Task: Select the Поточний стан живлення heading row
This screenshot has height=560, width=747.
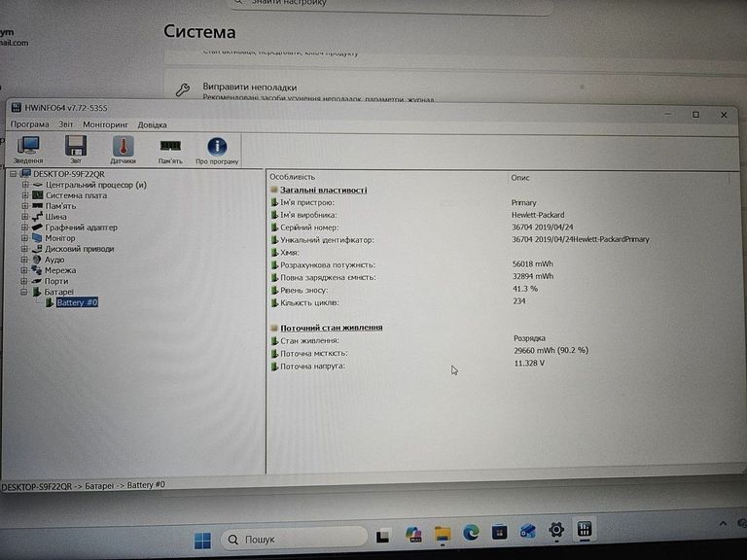Action: [331, 328]
